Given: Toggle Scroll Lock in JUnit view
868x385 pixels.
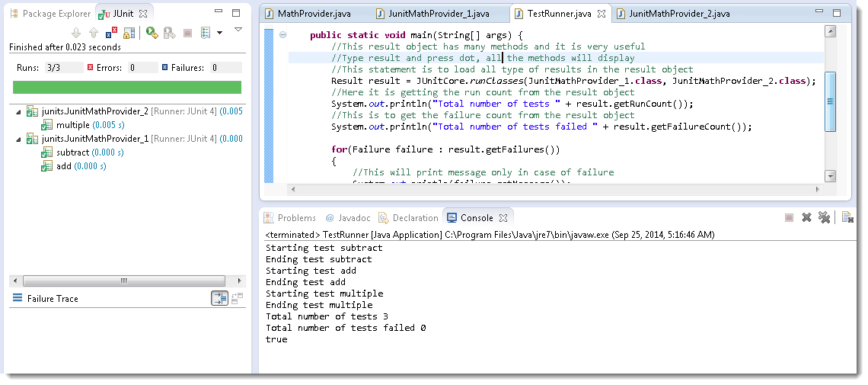Looking at the screenshot, I should point(129,34).
